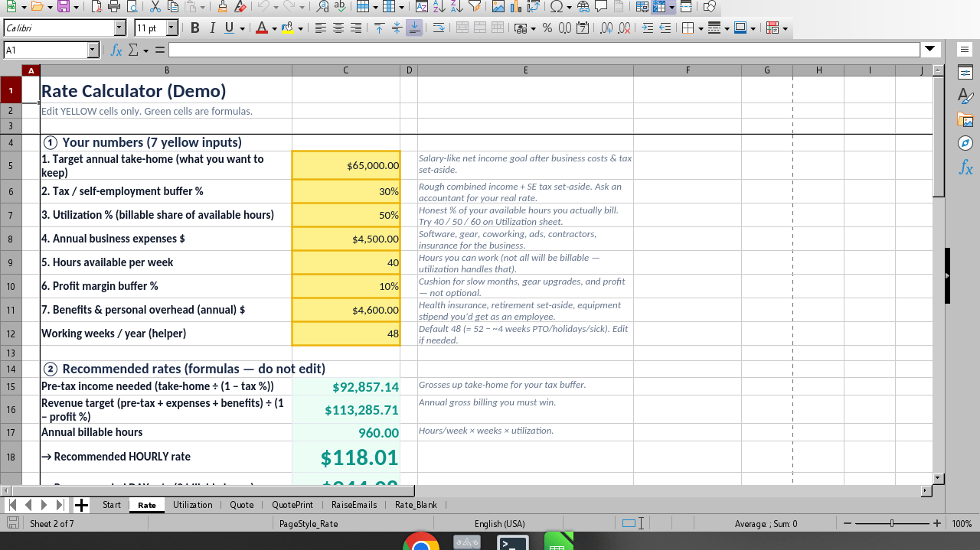980x550 pixels.
Task: Open the background color dropdown arrow
Action: pyautogui.click(x=300, y=28)
